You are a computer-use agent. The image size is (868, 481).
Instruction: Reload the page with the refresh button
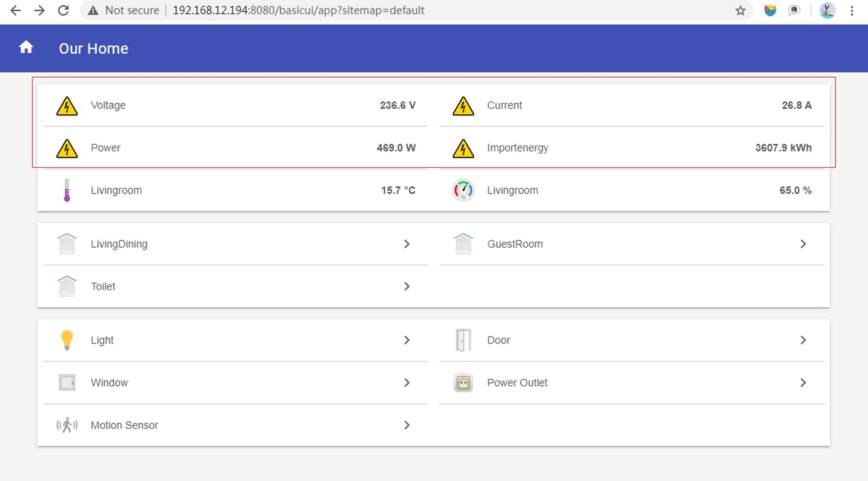pos(63,10)
